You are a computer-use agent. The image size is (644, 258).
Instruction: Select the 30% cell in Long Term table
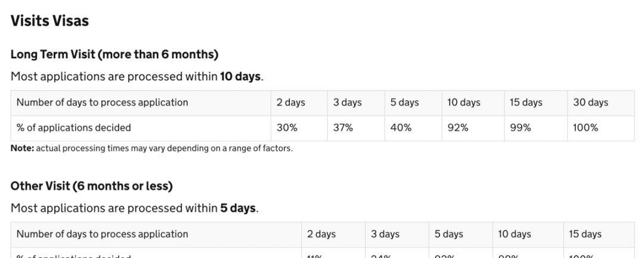pyautogui.click(x=287, y=128)
